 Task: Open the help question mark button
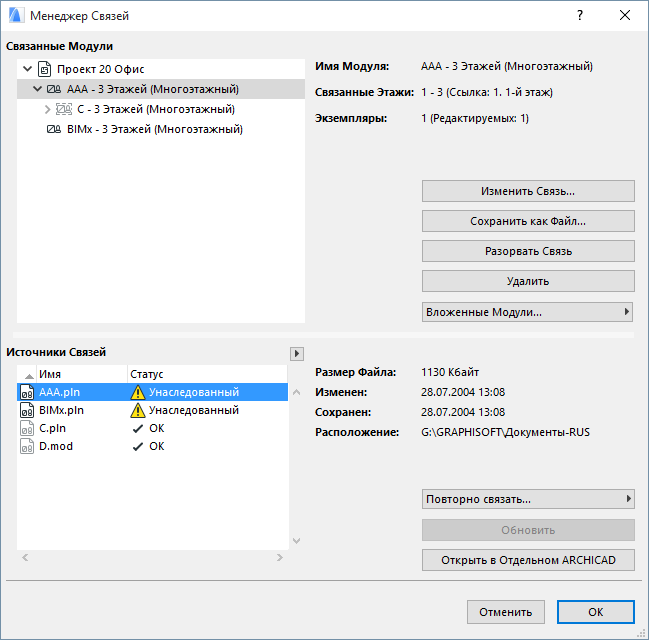tap(579, 15)
